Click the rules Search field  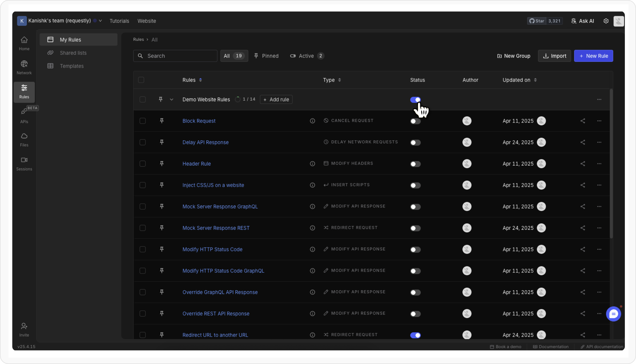pos(175,56)
